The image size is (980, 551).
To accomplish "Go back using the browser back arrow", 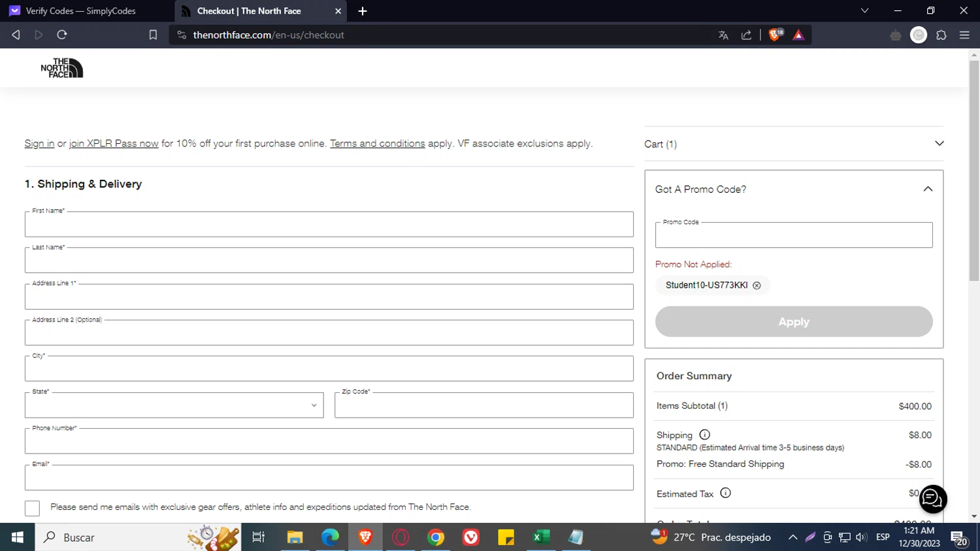I will [16, 35].
